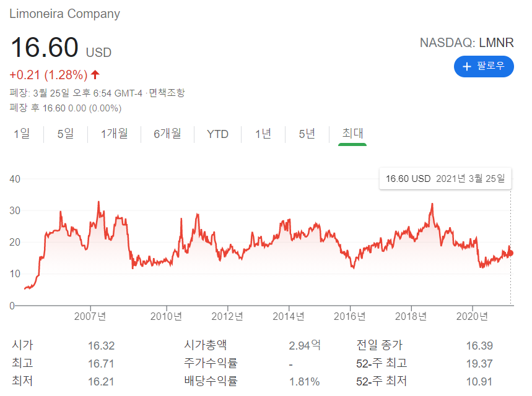Image resolution: width=532 pixels, height=396 pixels.
Task: Open the 면책조항 disclaimer link
Action: 167,93
